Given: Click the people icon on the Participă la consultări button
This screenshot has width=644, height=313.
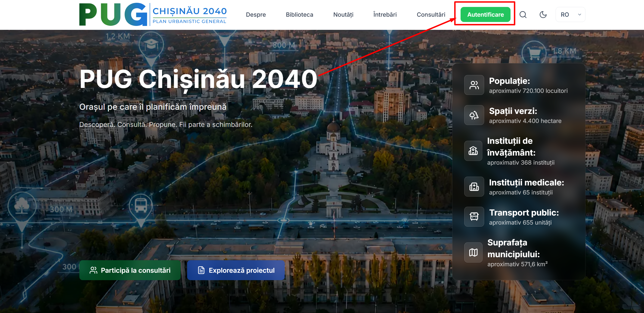Looking at the screenshot, I should [x=93, y=270].
